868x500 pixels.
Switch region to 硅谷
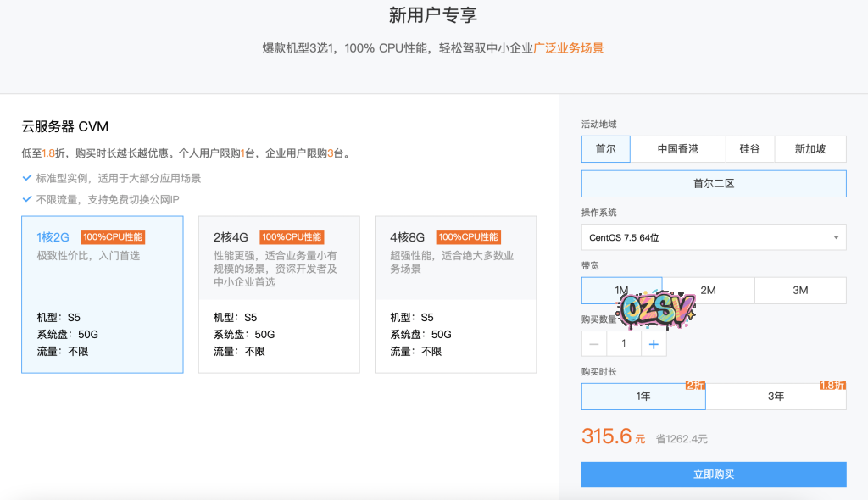coord(749,149)
